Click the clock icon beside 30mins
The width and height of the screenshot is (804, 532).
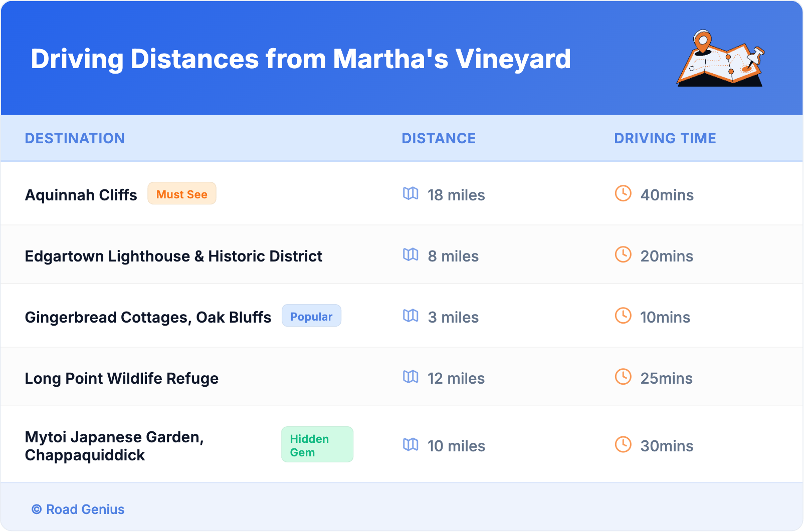click(x=623, y=444)
